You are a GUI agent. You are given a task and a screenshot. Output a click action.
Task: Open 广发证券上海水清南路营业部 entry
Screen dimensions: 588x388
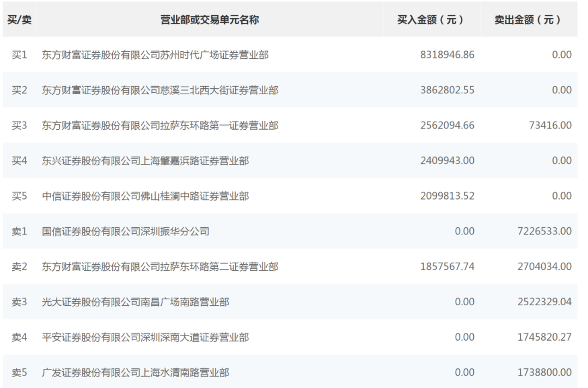(136, 372)
